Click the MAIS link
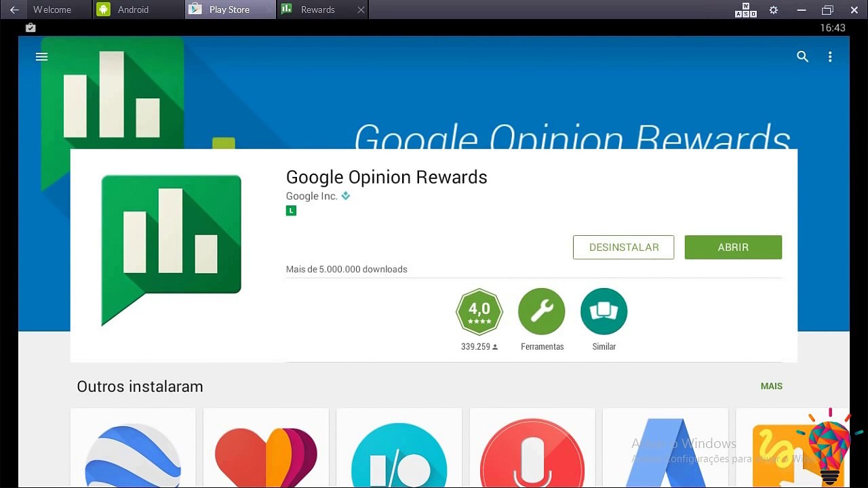 tap(772, 386)
